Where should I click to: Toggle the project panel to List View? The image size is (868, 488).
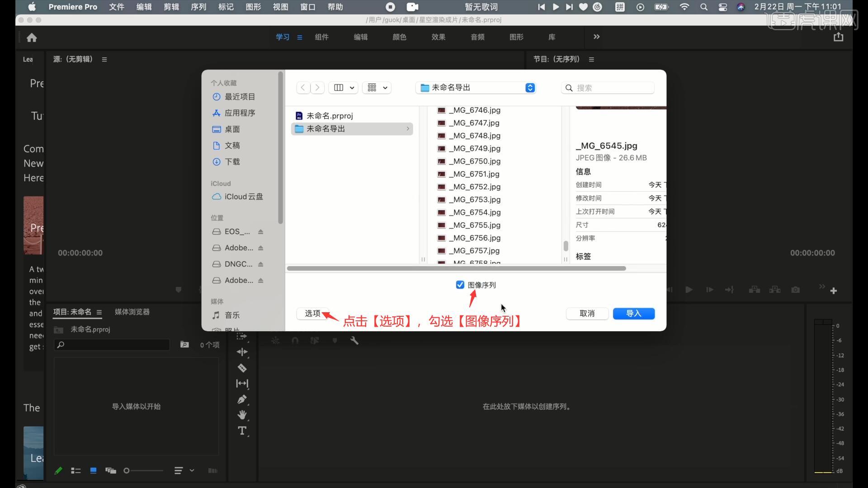(x=76, y=470)
